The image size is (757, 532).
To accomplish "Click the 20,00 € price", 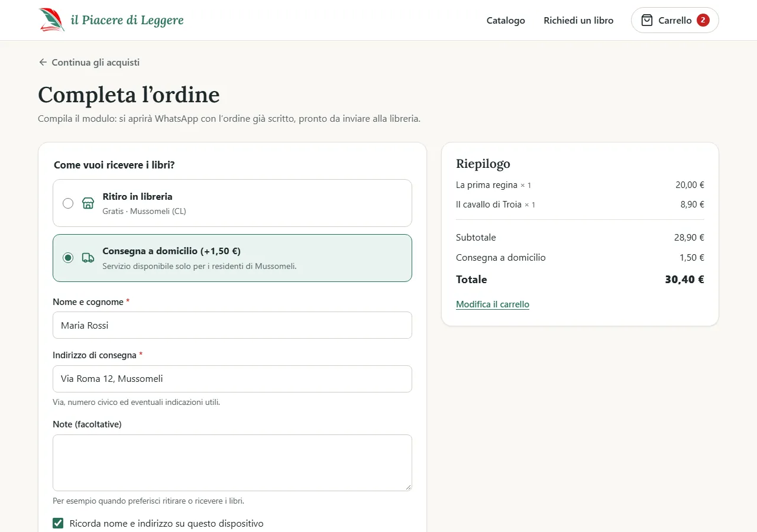I will coord(690,185).
